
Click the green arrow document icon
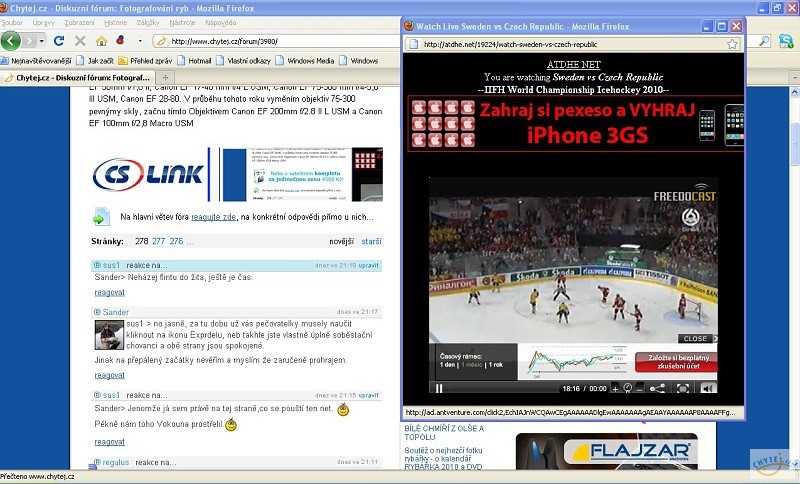101,217
